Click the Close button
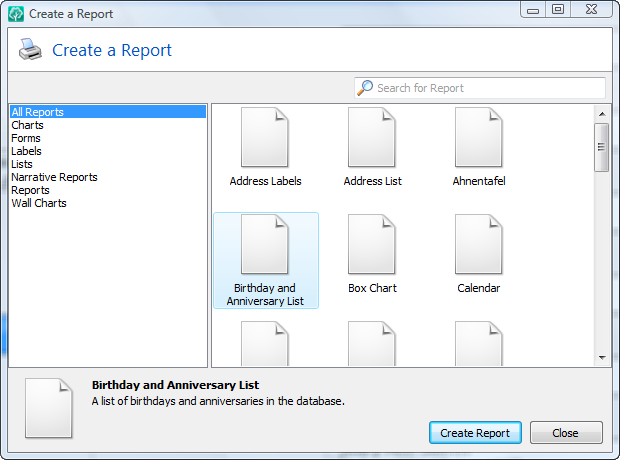620x460 pixels. pyautogui.click(x=566, y=433)
